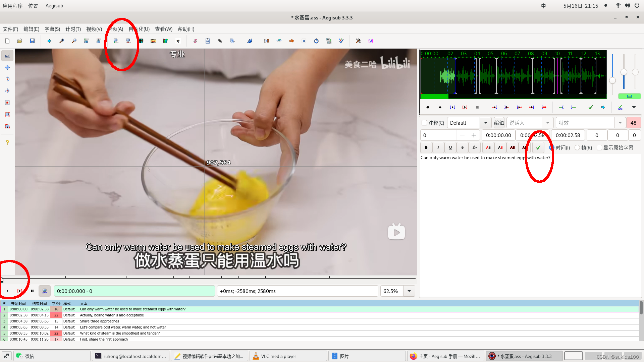Click the font name fn button
The height and width of the screenshot is (362, 644).
pyautogui.click(x=475, y=147)
